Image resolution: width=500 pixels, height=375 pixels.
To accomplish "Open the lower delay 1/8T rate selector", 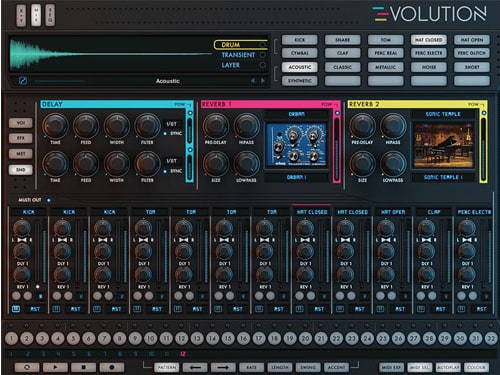I will [172, 161].
